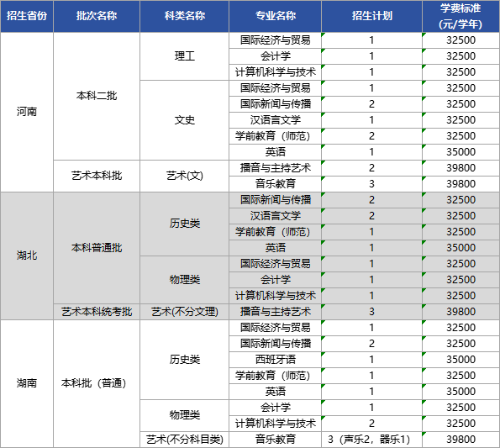Select the 专业名称 column header

pos(275,16)
